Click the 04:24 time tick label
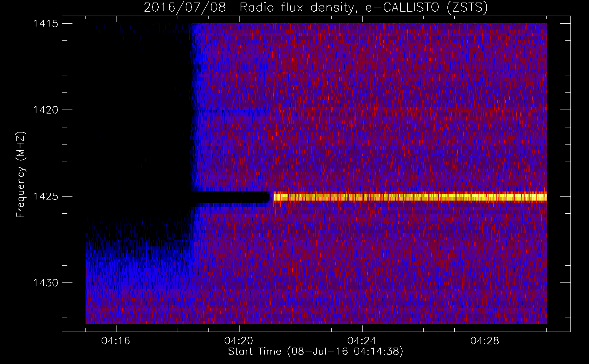This screenshot has height=364, width=589. coord(362,341)
